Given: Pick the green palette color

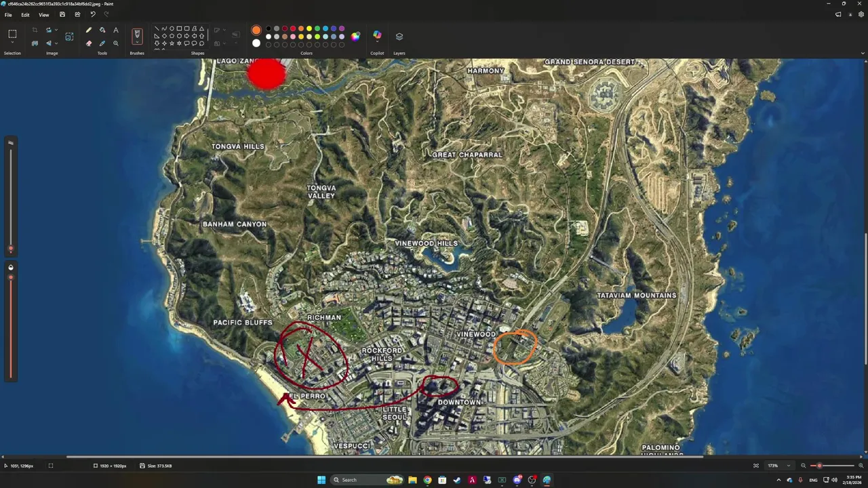Looking at the screenshot, I should click(317, 28).
